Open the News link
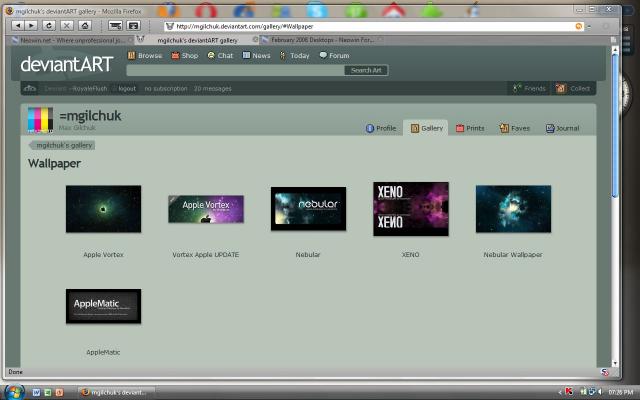640x400 pixels. [256, 56]
